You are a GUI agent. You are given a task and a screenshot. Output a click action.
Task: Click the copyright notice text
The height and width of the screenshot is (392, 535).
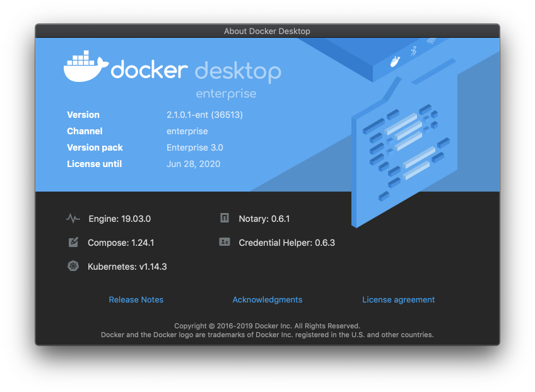267,326
